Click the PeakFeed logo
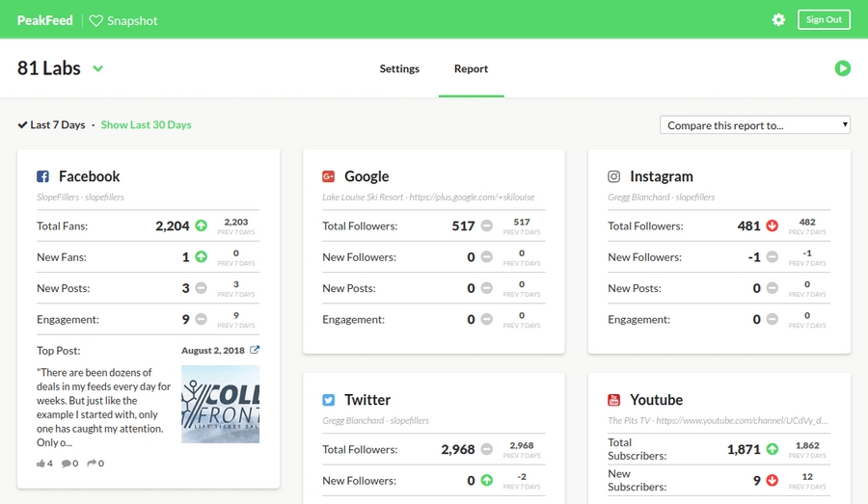The height and width of the screenshot is (504, 868). pyautogui.click(x=44, y=20)
